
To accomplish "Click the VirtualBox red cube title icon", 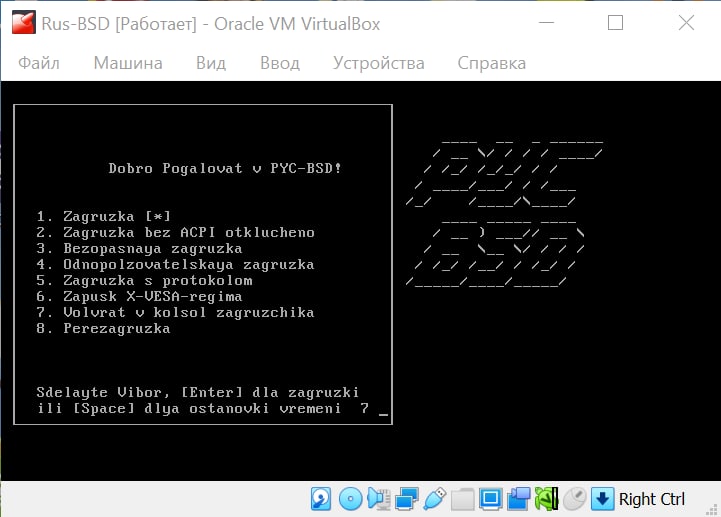I will pos(23,23).
